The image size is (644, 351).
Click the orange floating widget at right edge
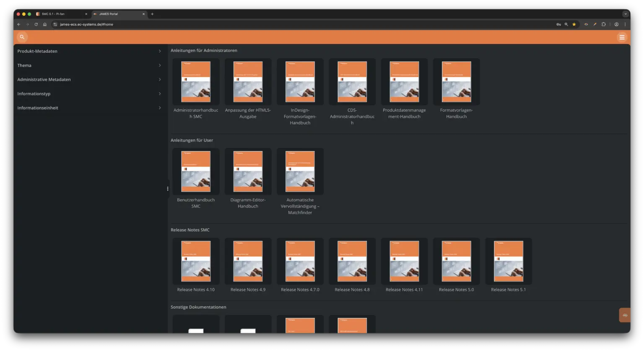point(625,315)
